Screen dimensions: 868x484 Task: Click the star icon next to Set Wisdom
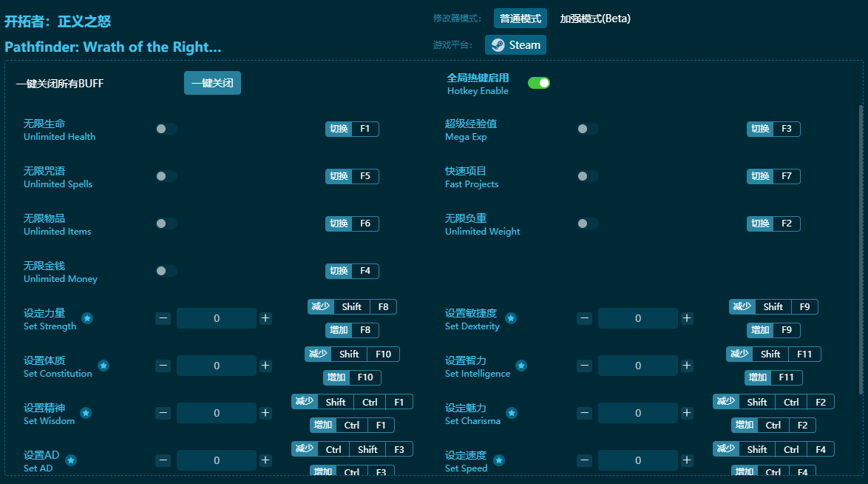[86, 413]
